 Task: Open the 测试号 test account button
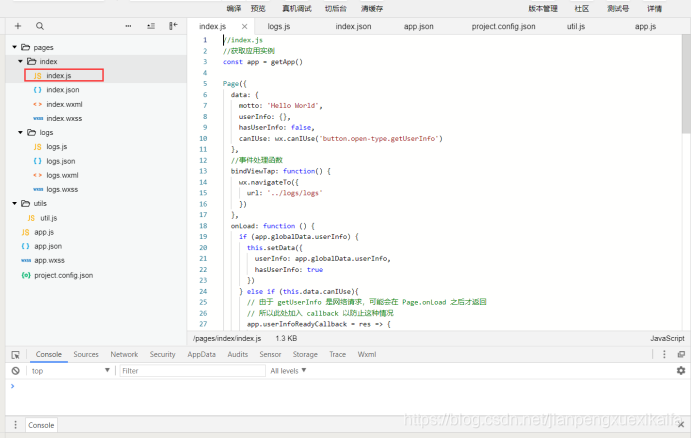[x=618, y=8]
